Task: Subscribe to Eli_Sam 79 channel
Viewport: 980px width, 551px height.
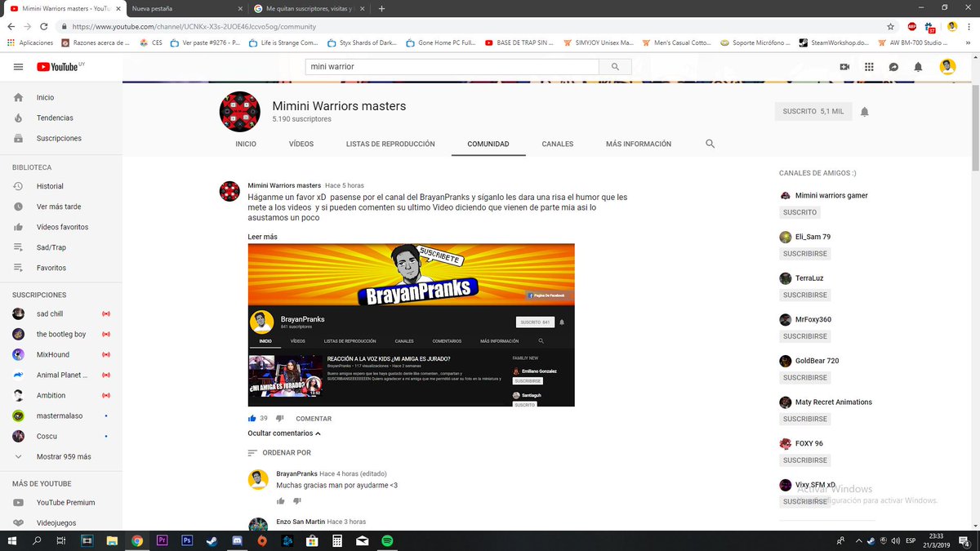Action: coord(805,254)
